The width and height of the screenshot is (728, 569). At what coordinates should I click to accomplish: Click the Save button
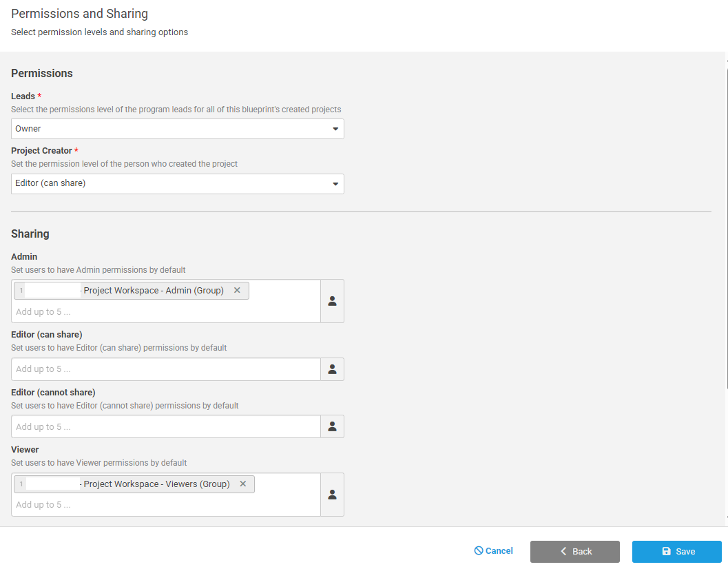click(x=676, y=552)
